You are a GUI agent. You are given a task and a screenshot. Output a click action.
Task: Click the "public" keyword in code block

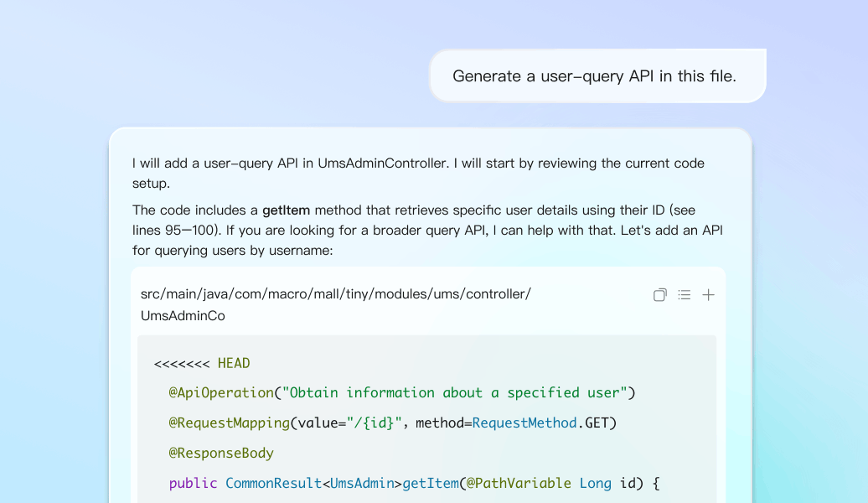coord(193,483)
